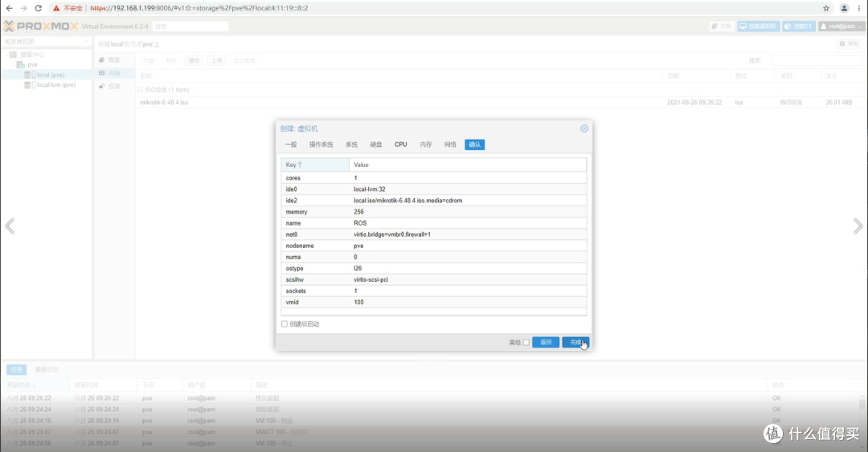Screen dimensions: 868x452
Task: Click the net0 value virtio,bridge=vmbr0,firewall=1
Action: pos(392,234)
